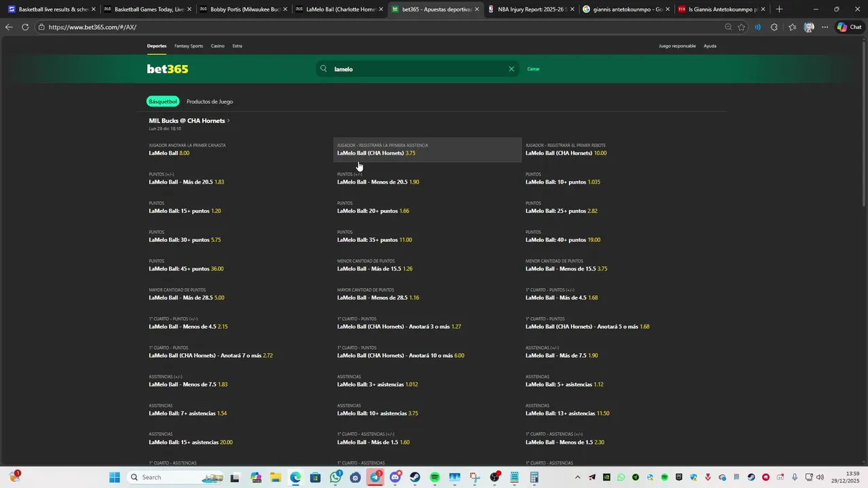Clear the lamelo search with the X icon
The image size is (868, 488).
511,69
